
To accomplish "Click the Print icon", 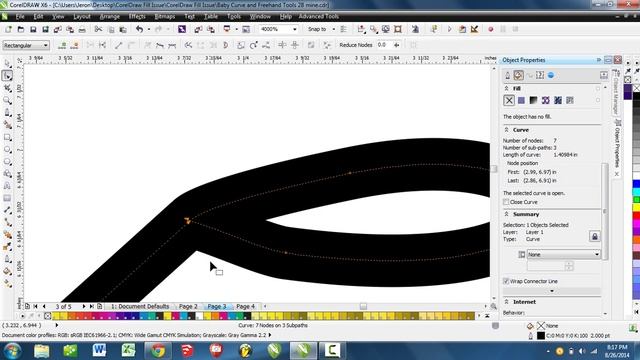I will [x=82, y=29].
